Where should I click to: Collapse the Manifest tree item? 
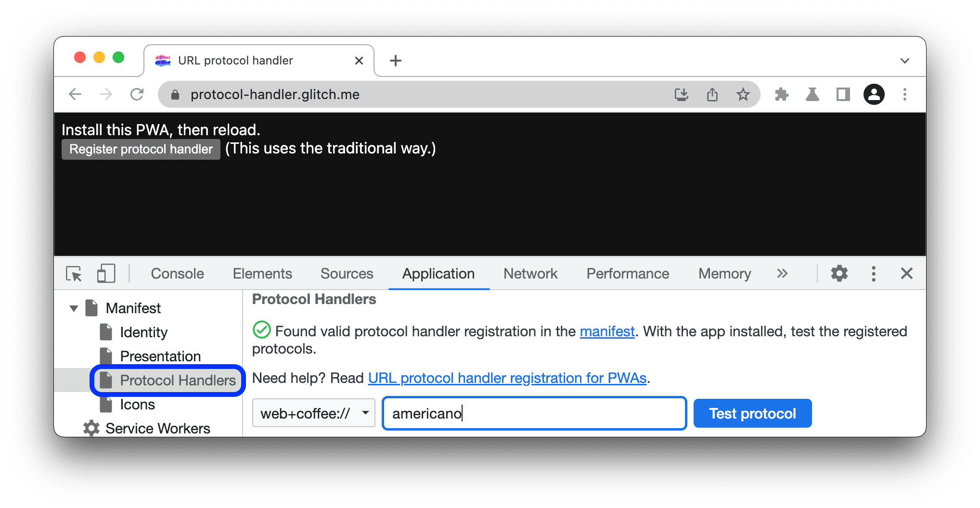pos(74,308)
